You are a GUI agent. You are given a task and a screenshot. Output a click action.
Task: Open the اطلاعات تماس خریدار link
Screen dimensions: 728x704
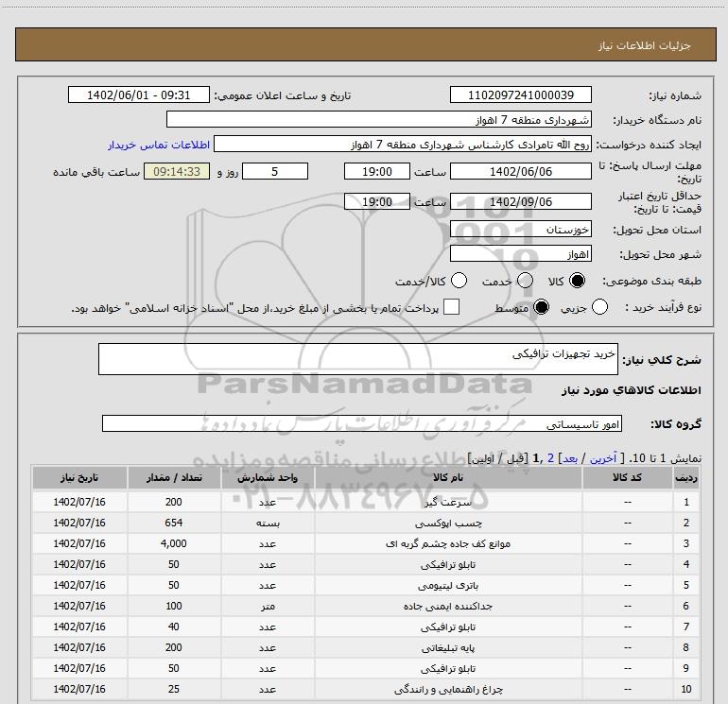tap(159, 145)
